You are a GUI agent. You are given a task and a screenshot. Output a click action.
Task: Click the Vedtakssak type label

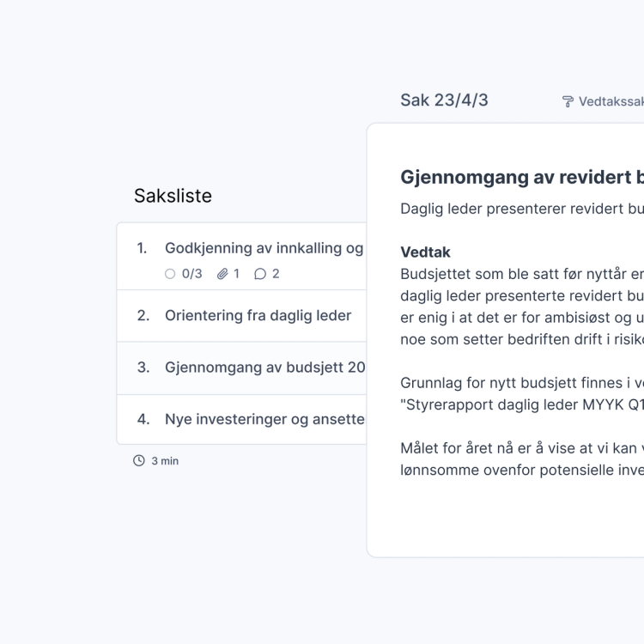611,101
